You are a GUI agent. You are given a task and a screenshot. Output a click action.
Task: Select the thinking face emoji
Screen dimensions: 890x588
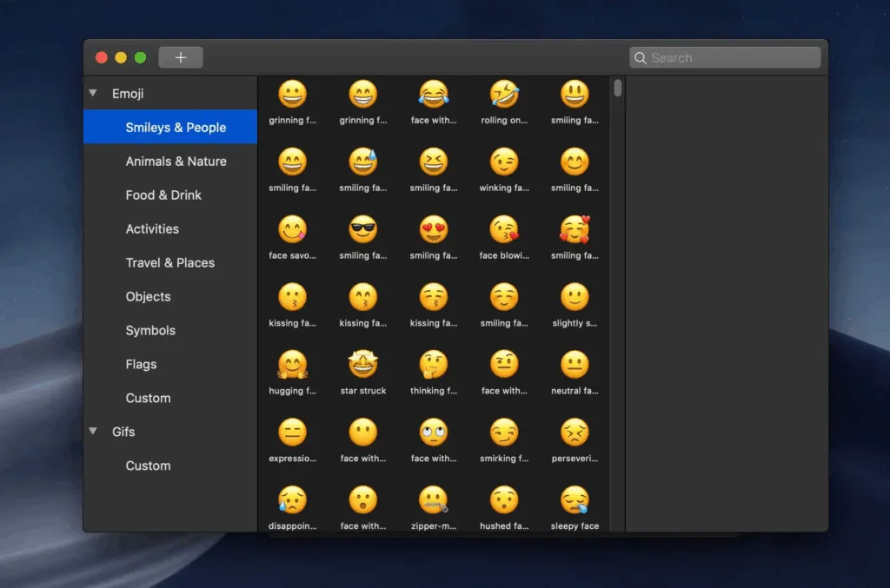point(433,365)
